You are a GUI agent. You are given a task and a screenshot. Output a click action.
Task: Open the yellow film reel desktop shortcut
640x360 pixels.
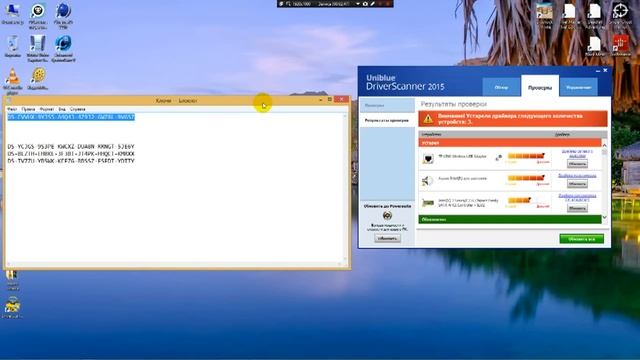coord(38,76)
